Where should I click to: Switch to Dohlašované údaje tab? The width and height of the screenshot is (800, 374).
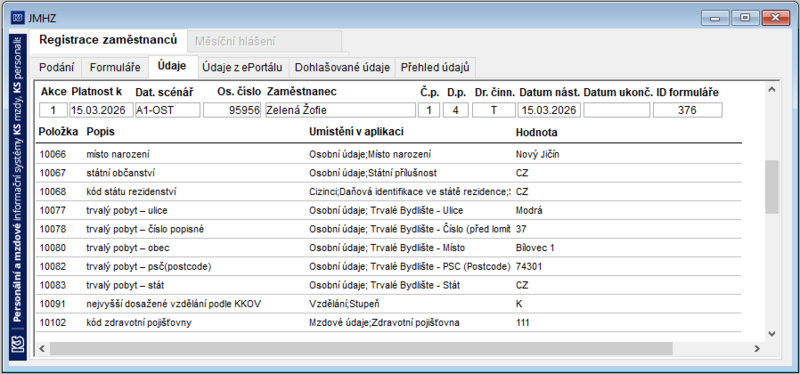[x=342, y=67]
